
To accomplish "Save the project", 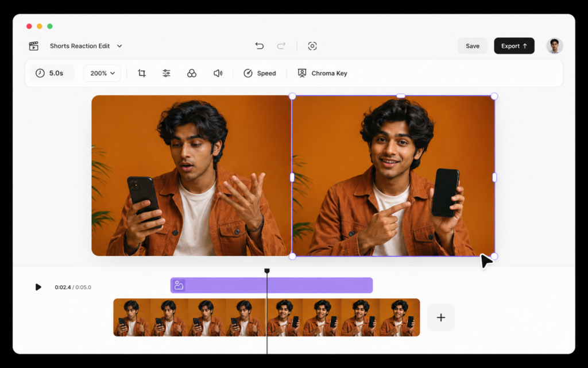I will point(473,46).
